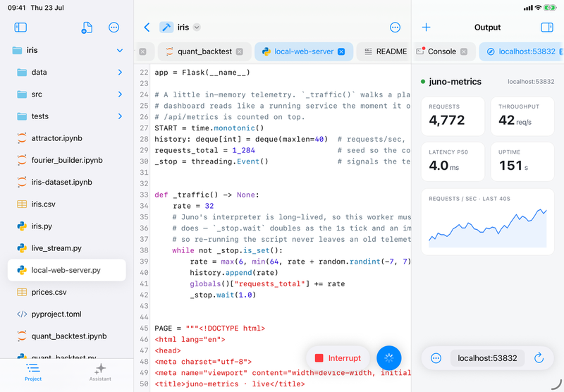The height and width of the screenshot is (392, 564).
Task: Expand the tests folder chevron
Action: point(120,116)
